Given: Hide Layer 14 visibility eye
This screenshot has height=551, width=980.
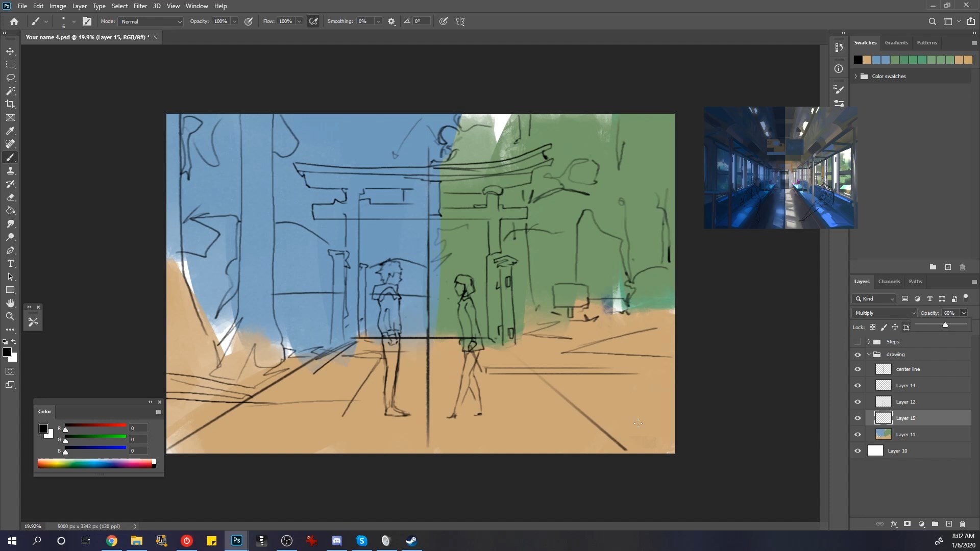Looking at the screenshot, I should [857, 385].
